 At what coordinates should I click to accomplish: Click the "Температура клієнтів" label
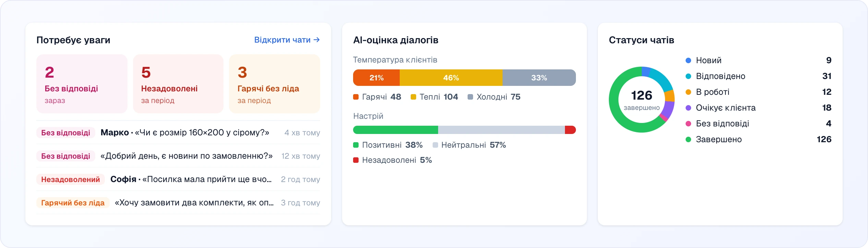click(395, 60)
